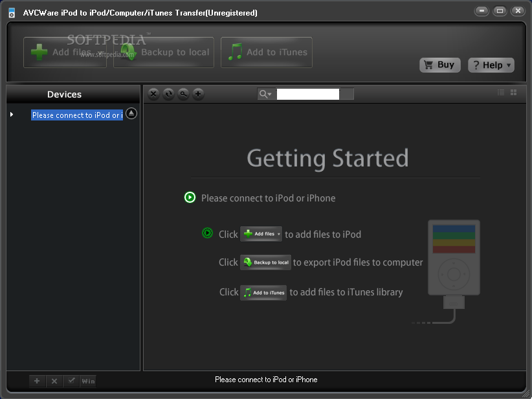Click the bottom X delete button
The width and height of the screenshot is (532, 399).
coord(54,381)
